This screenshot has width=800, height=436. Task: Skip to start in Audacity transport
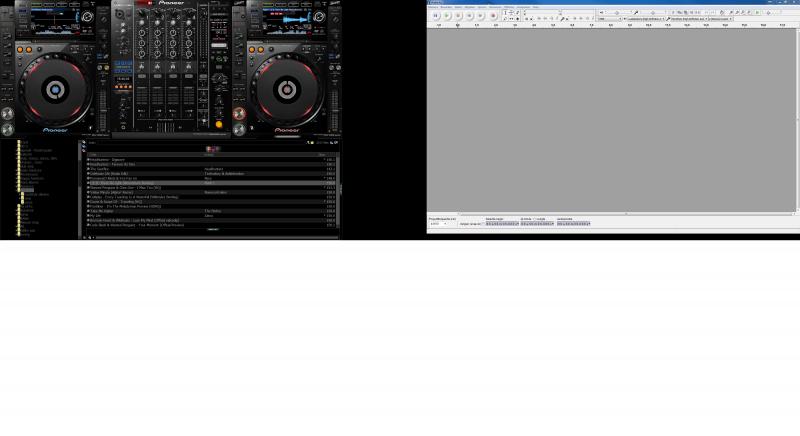469,16
